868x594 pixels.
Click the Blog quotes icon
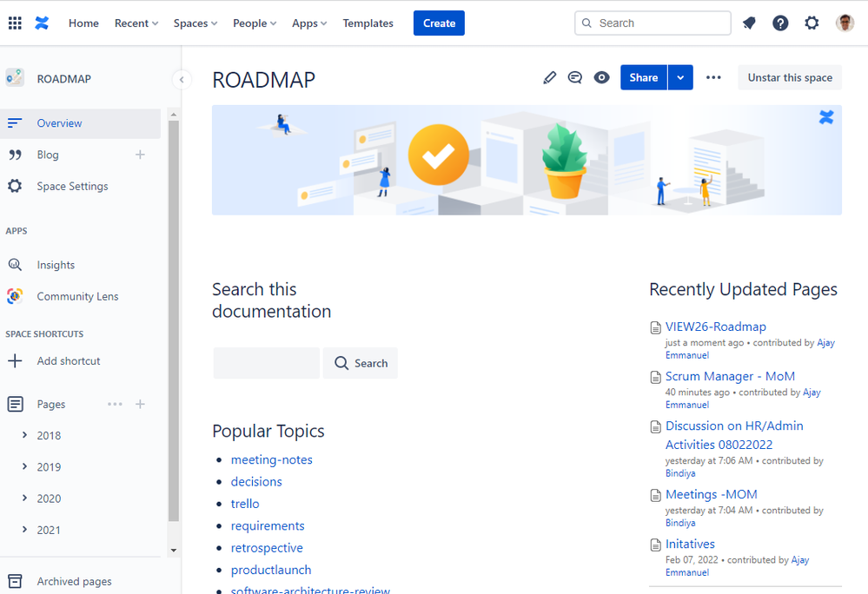click(x=15, y=155)
